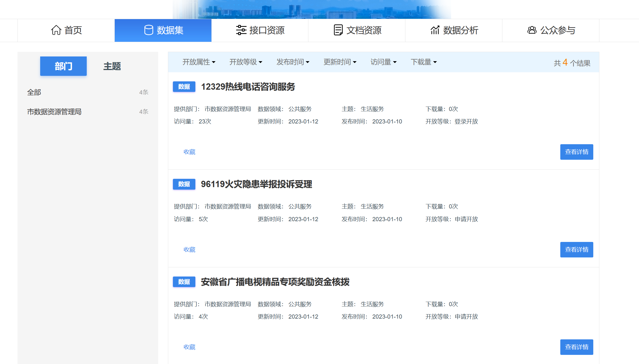
Task: Open dataset title 12329热线电话咨询服务
Action: click(248, 87)
